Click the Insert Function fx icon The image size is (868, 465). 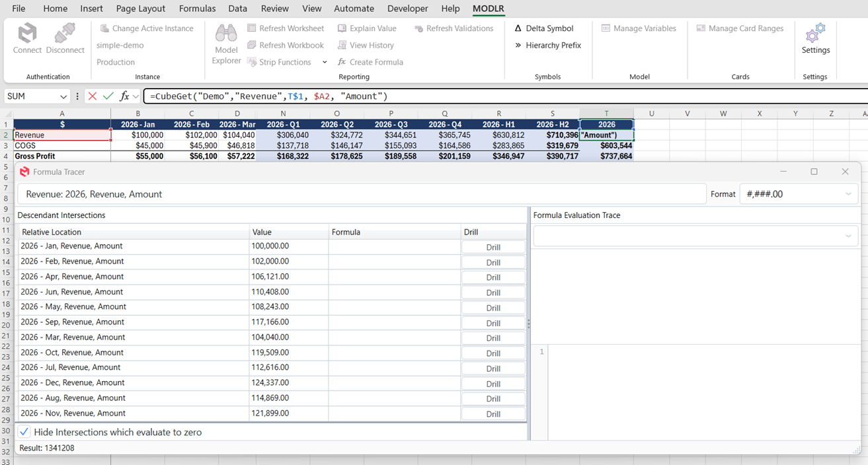tap(124, 96)
